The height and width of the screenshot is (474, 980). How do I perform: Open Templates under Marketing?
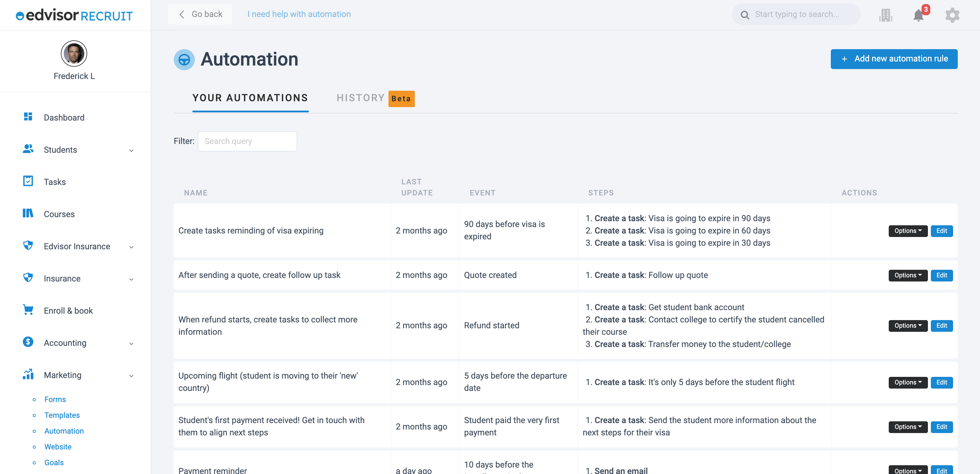62,415
